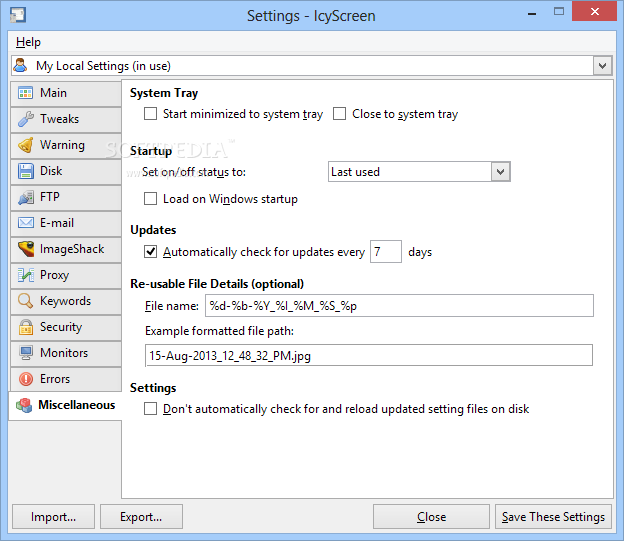Image resolution: width=624 pixels, height=541 pixels.
Task: Click the E-mail envelope icon
Action: coord(26,223)
